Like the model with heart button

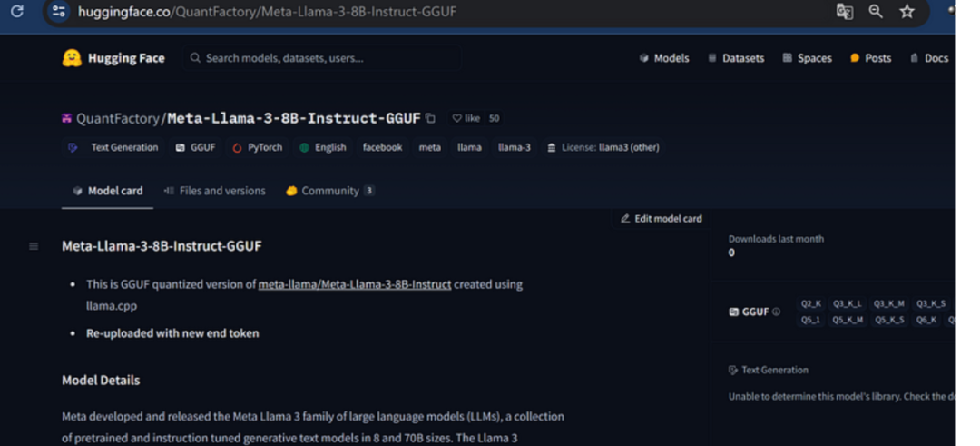(466, 118)
